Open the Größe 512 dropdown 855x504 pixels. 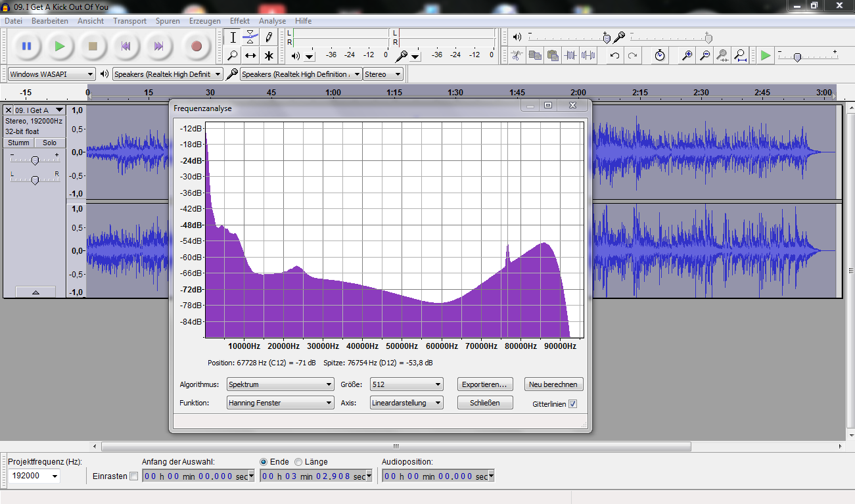pyautogui.click(x=406, y=384)
